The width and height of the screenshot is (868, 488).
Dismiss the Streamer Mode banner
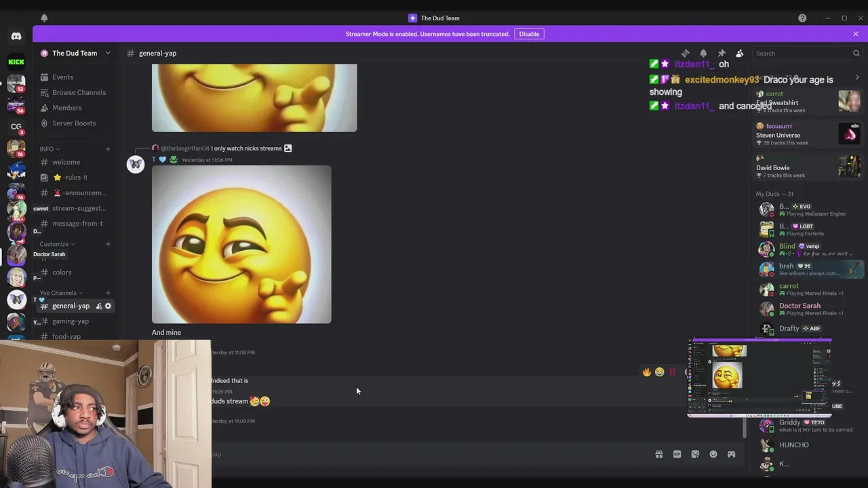(856, 34)
